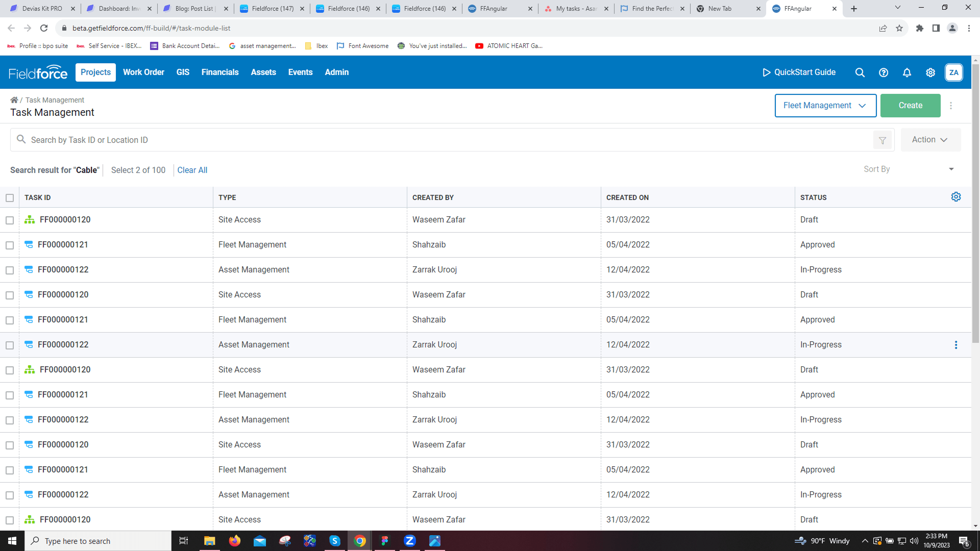Screen dimensions: 980x551
Task: Click the page vertical scrollbar
Action: coord(975,204)
